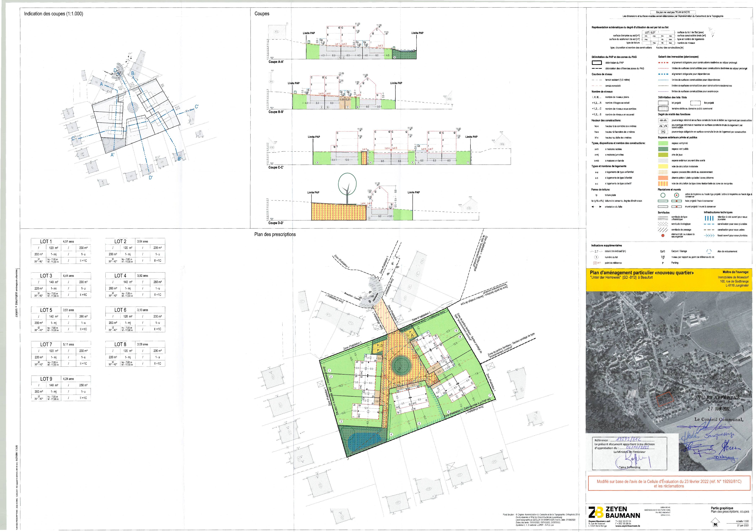Click the 'servitude écologique' dotted pattern symbol
The width and height of the screenshot is (756, 532).
click(x=663, y=224)
